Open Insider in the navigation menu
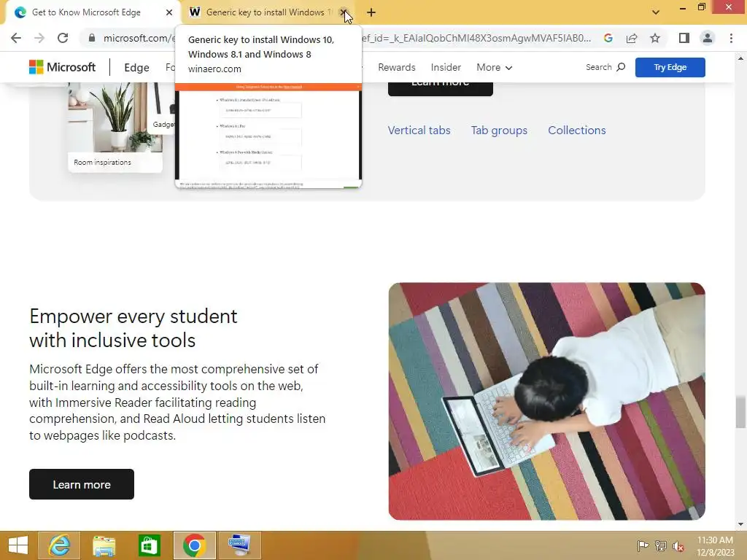Screen dimensions: 747x560 click(x=446, y=68)
